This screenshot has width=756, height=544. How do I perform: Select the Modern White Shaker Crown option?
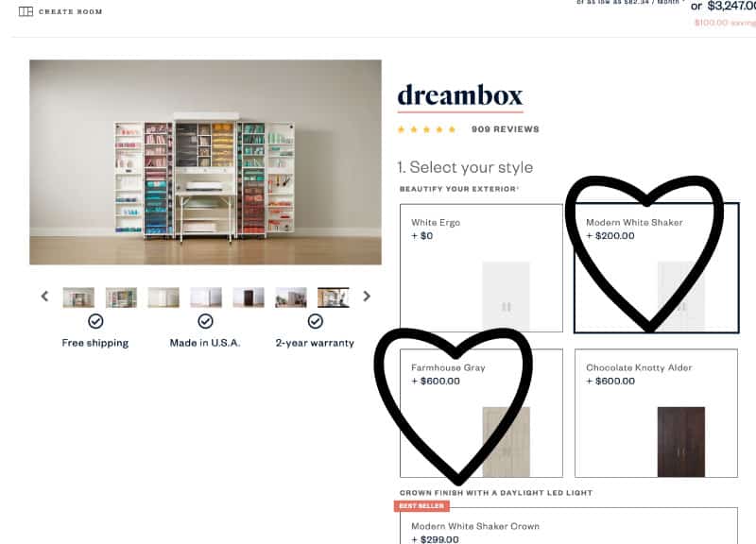[x=569, y=526]
